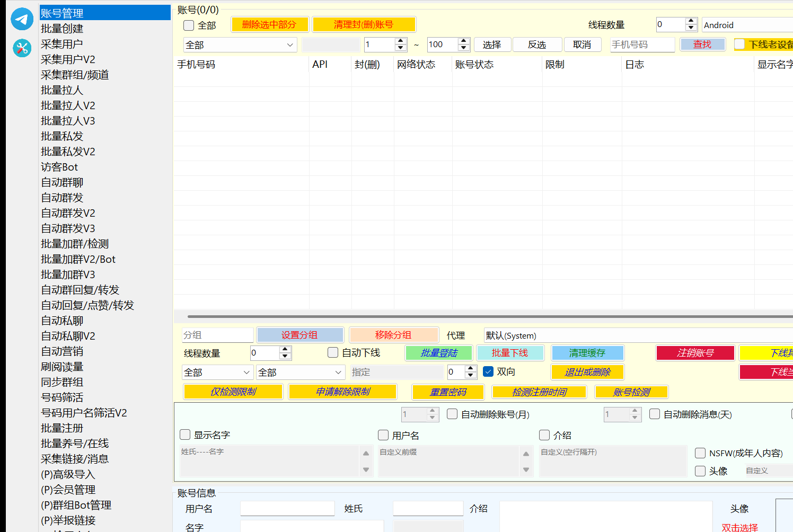
Task: Click the 清理封(删)账号 button
Action: tap(364, 24)
